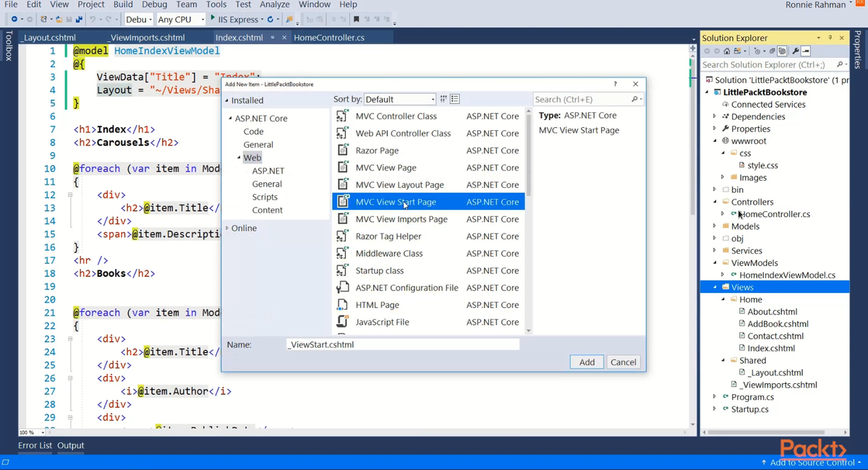The image size is (868, 470).
Task: Click the help question mark in the dialog
Action: pyautogui.click(x=616, y=84)
